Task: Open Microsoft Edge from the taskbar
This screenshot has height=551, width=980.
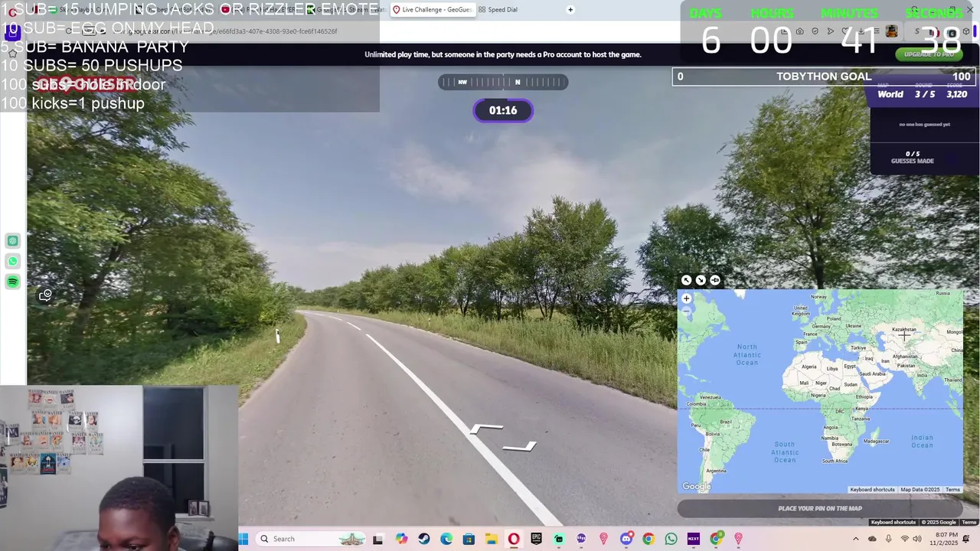Action: (x=446, y=540)
